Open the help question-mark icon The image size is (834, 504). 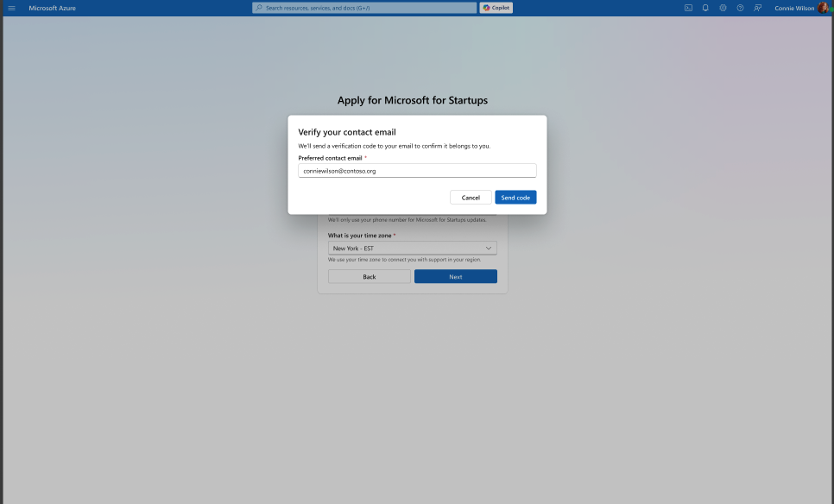[740, 8]
